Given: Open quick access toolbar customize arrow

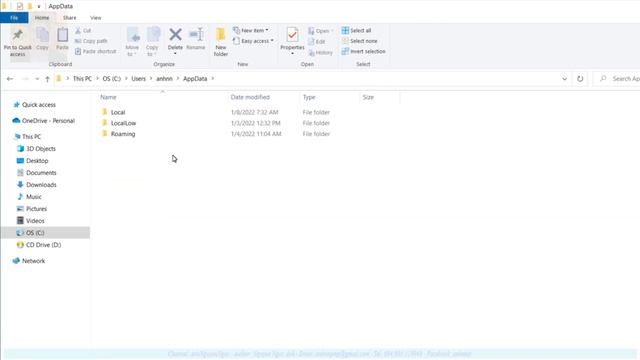Looking at the screenshot, I should 39,7.
